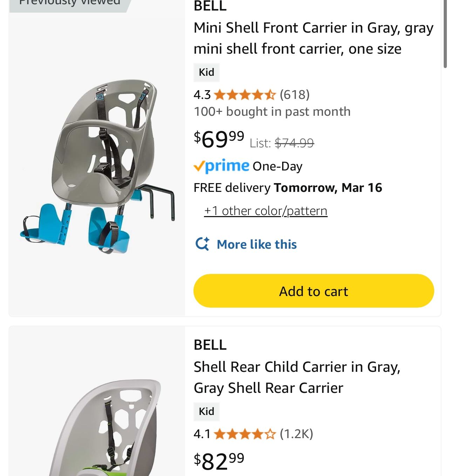View the gray front carrier product image
The width and height of the screenshot is (450, 476).
[x=97, y=165]
